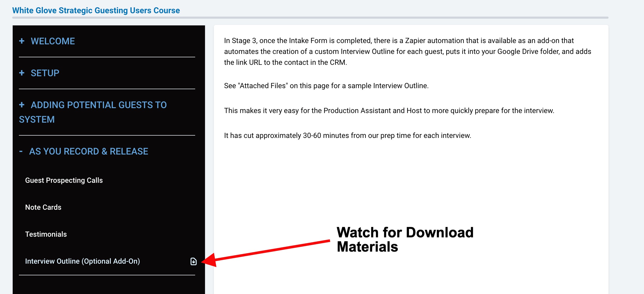The height and width of the screenshot is (294, 644).
Task: Click the sentence mentioning "Attached Files"
Action: 326,86
